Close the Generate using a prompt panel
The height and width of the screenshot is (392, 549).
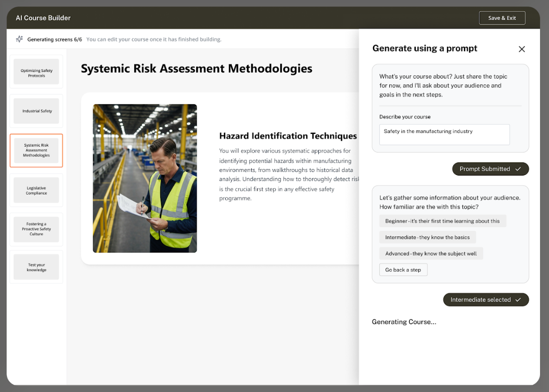pyautogui.click(x=521, y=49)
